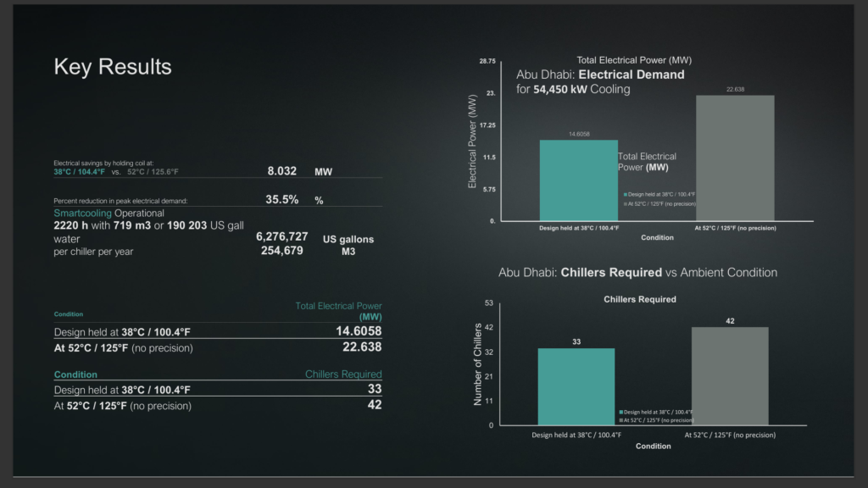Select the 22.638 table cell
This screenshot has height=488, width=868.
click(362, 347)
